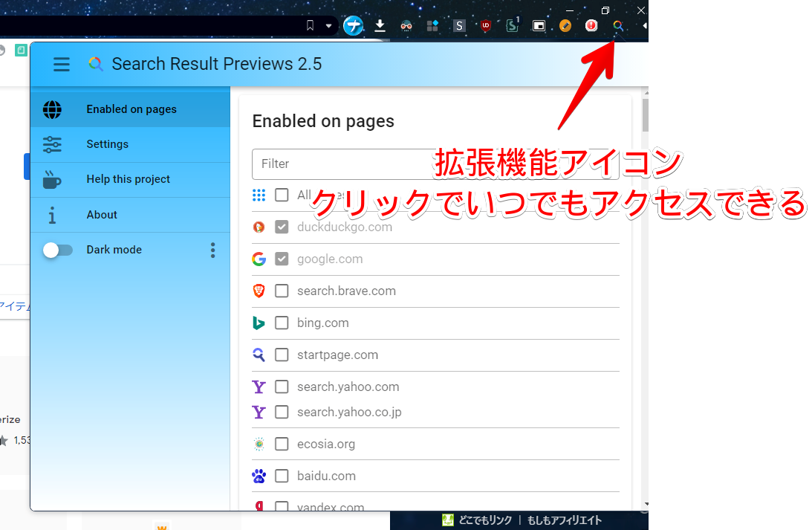Open the hamburger menu in popup header
This screenshot has height=530, width=812.
[61, 64]
